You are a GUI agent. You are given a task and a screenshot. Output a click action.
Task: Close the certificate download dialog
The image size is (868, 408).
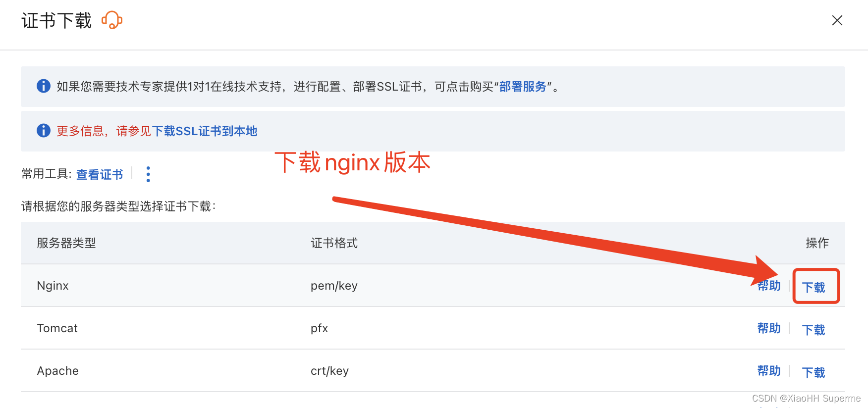tap(837, 20)
